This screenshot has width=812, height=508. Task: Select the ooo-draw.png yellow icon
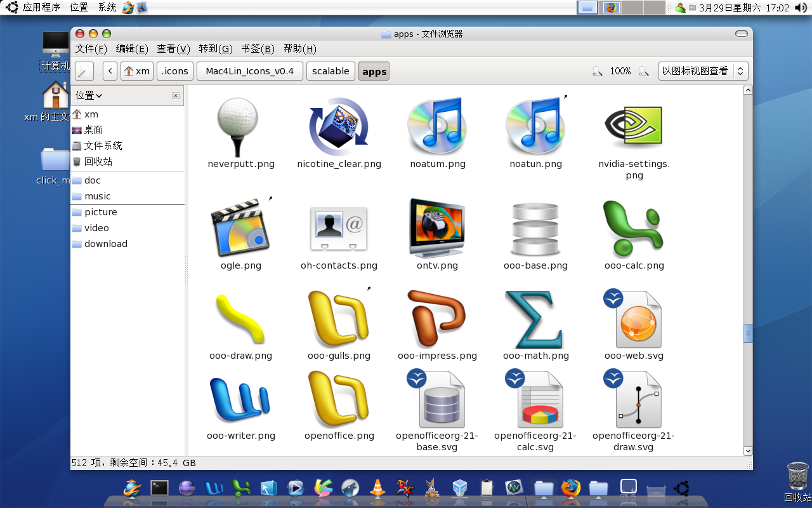240,319
